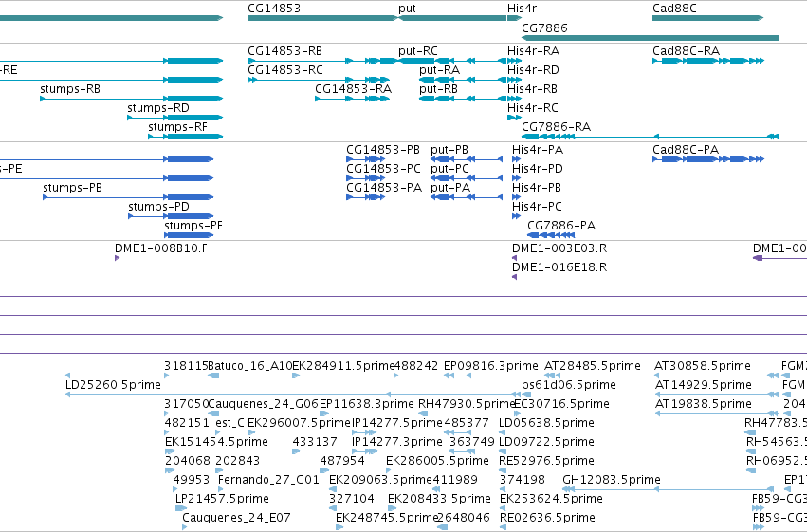Click the LD05638.5prime EST label
This screenshot has width=807, height=532.
coord(546,424)
